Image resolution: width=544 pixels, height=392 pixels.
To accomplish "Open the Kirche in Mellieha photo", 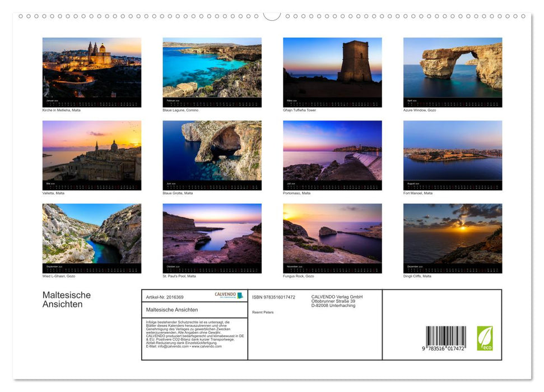I will click(x=92, y=69).
